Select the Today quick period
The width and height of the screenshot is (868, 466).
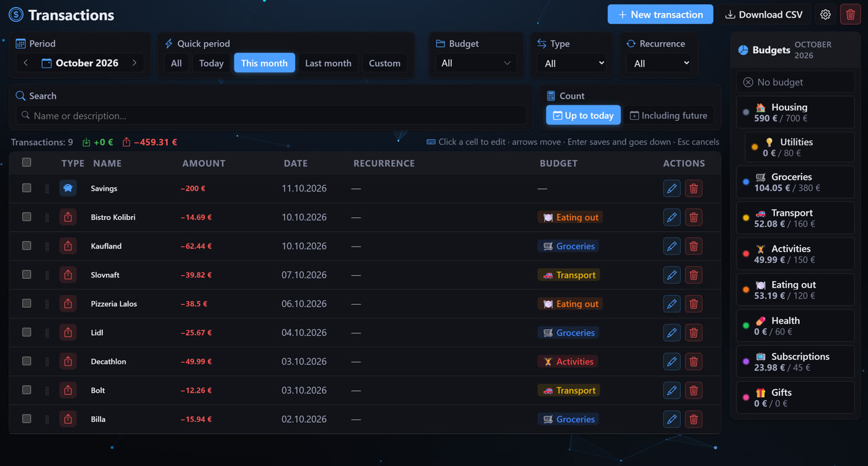tap(211, 63)
